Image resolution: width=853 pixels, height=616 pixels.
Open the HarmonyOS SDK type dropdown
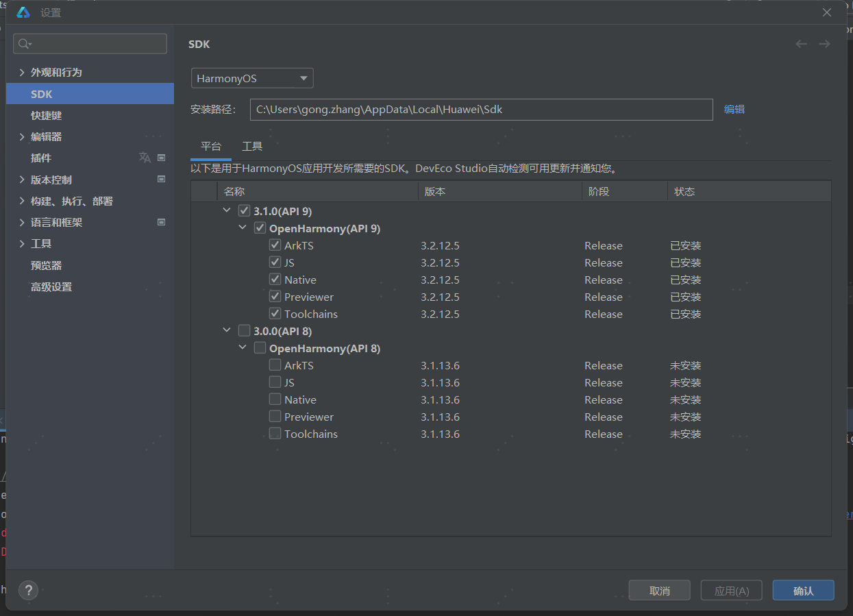tap(252, 78)
